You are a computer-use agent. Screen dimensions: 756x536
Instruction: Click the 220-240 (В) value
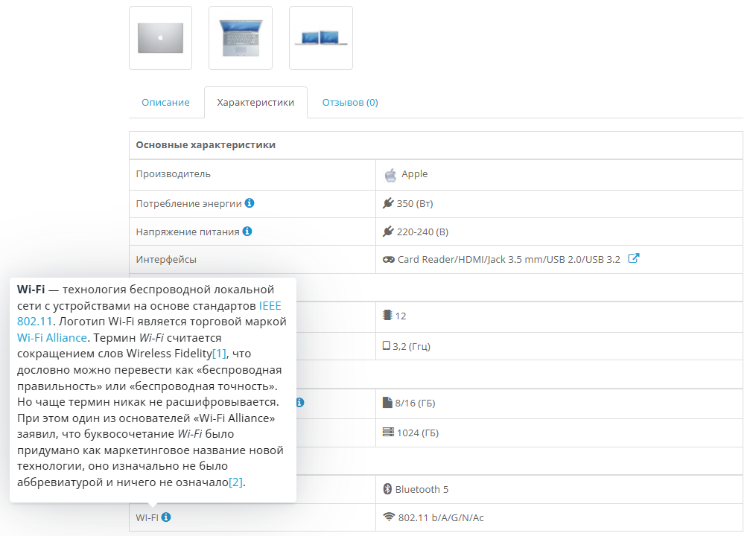click(422, 232)
